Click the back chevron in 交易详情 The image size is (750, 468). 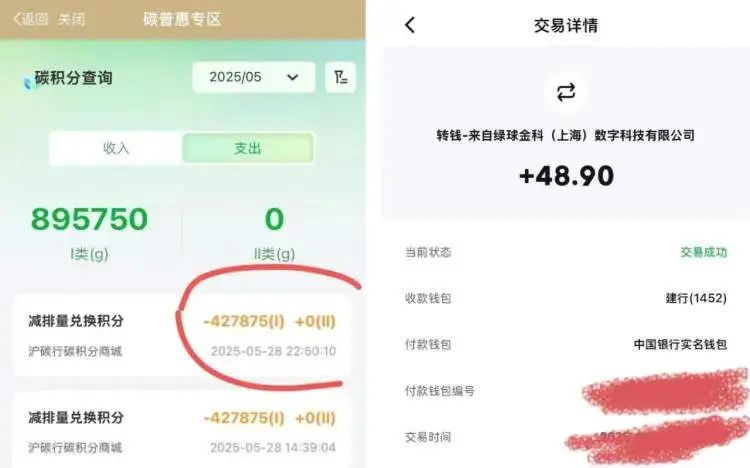pos(410,25)
